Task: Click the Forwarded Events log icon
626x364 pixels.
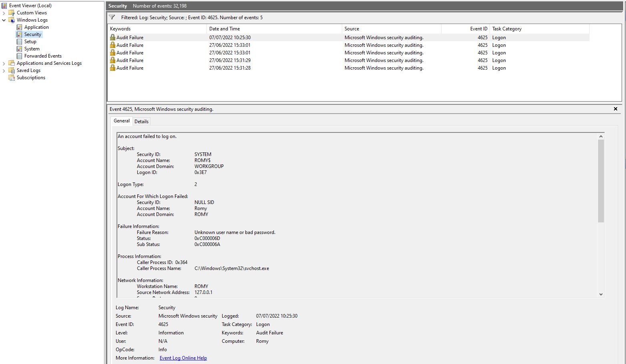Action: tap(19, 56)
